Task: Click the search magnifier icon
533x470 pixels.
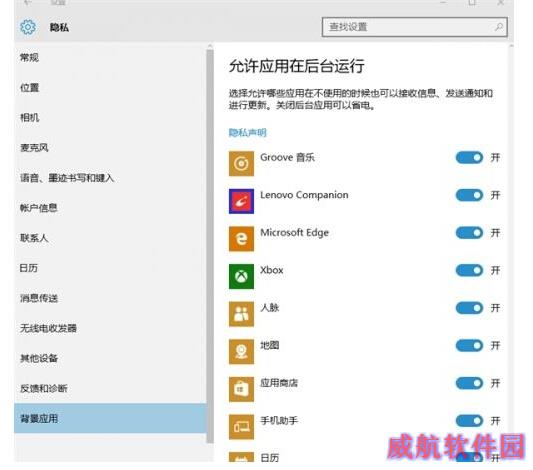Action: pyautogui.click(x=499, y=27)
